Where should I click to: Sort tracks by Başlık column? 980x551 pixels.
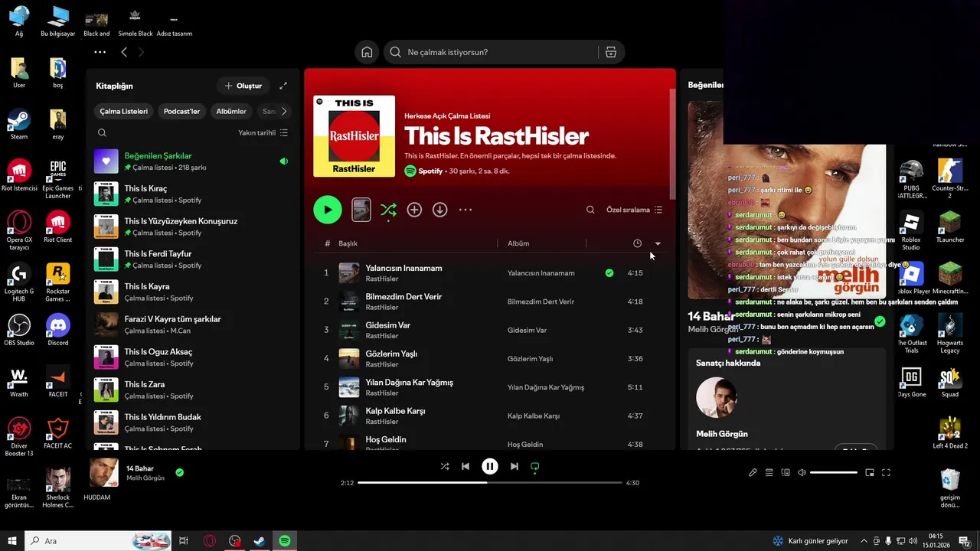(348, 243)
